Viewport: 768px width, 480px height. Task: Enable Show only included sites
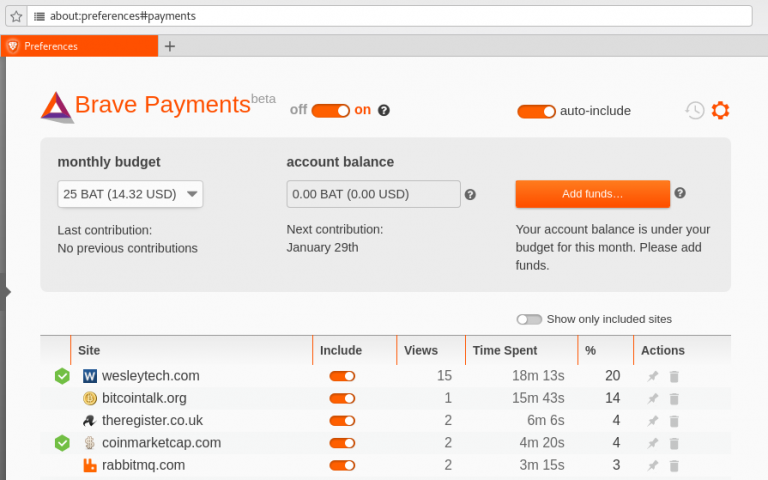coord(529,319)
